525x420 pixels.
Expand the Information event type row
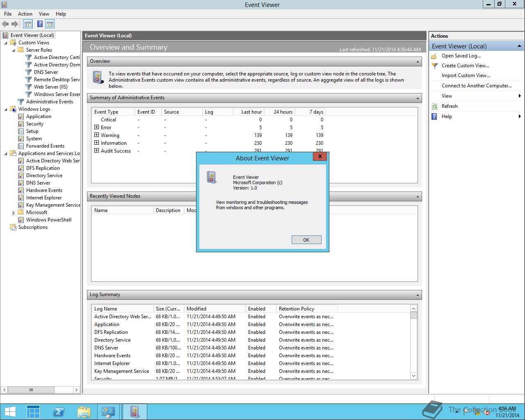coord(97,143)
